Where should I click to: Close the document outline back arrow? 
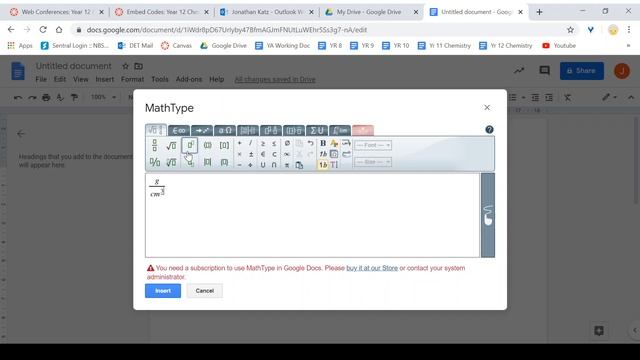21,134
